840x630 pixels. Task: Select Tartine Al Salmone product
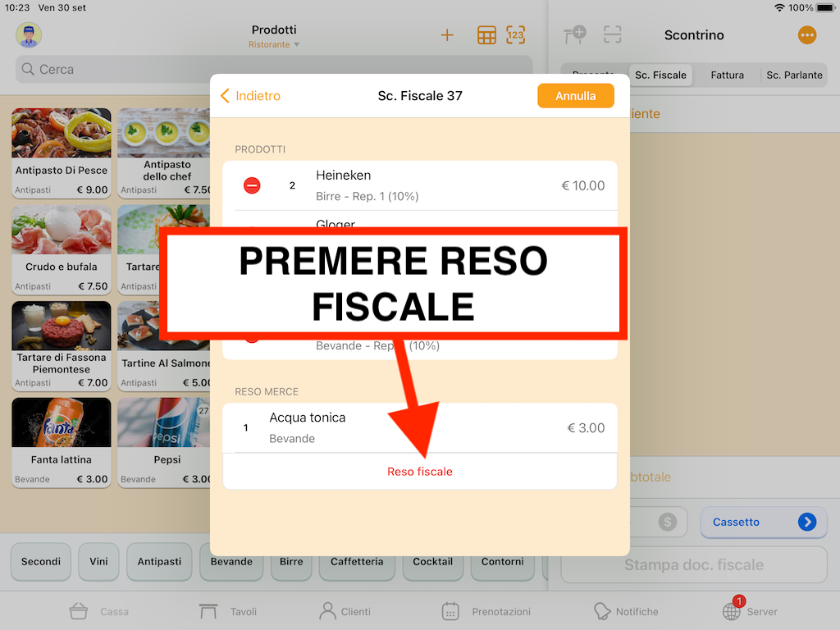click(x=164, y=345)
